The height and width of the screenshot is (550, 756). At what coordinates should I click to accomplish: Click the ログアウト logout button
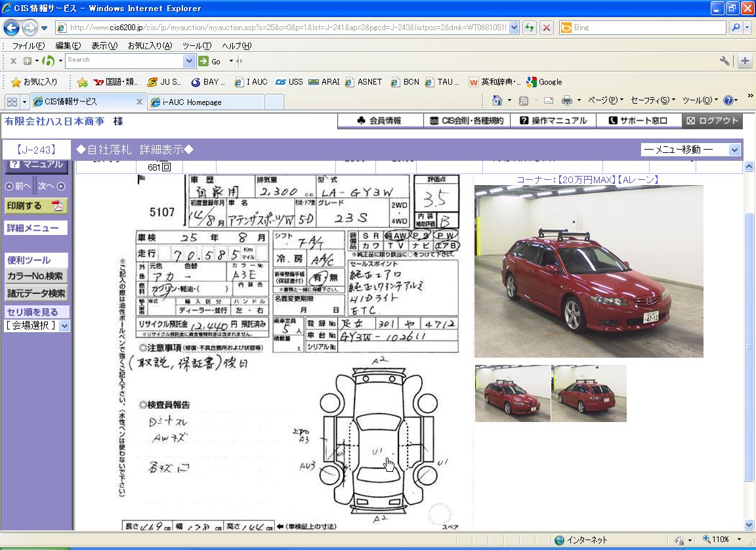712,121
